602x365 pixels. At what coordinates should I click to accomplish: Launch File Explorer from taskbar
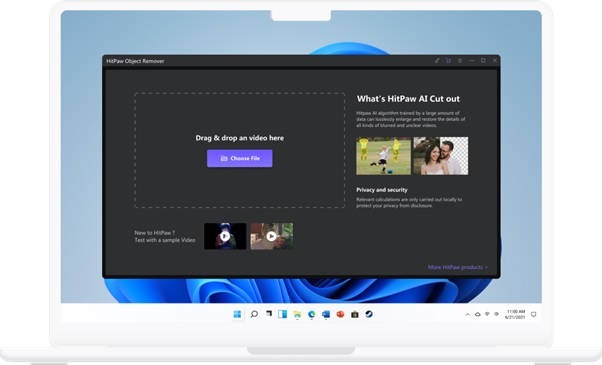pos(297,314)
